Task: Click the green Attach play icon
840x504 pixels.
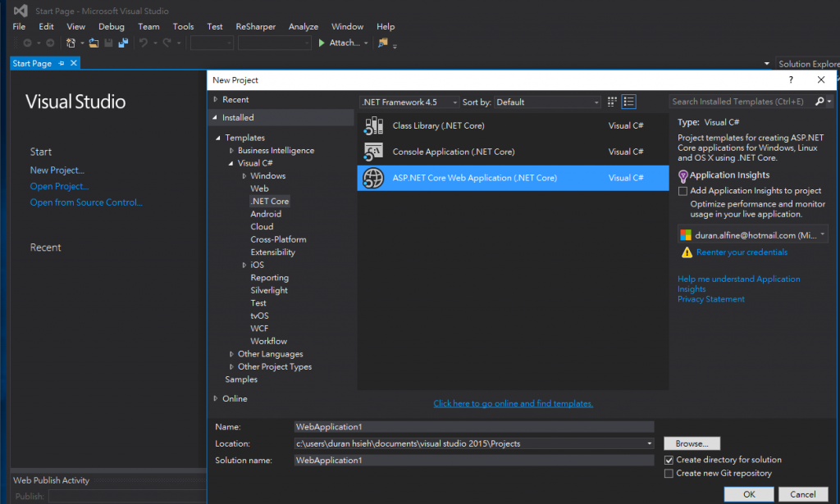Action: point(322,43)
